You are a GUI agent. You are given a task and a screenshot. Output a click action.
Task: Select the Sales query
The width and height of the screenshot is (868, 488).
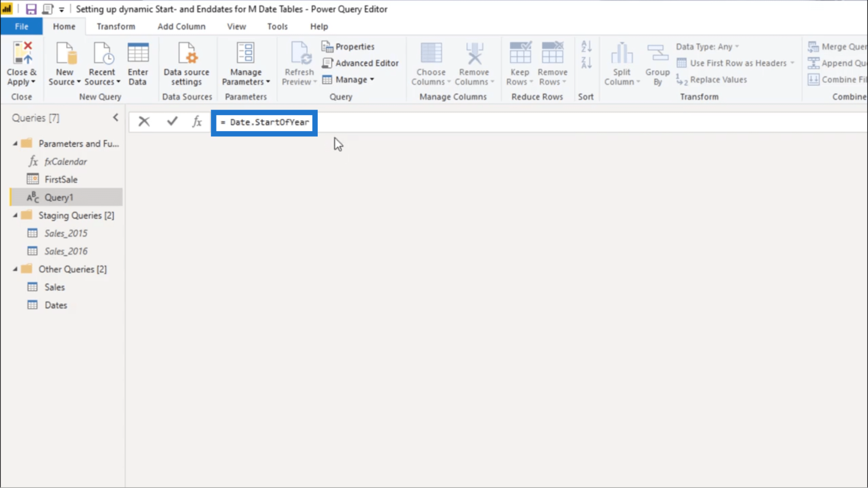pyautogui.click(x=54, y=287)
